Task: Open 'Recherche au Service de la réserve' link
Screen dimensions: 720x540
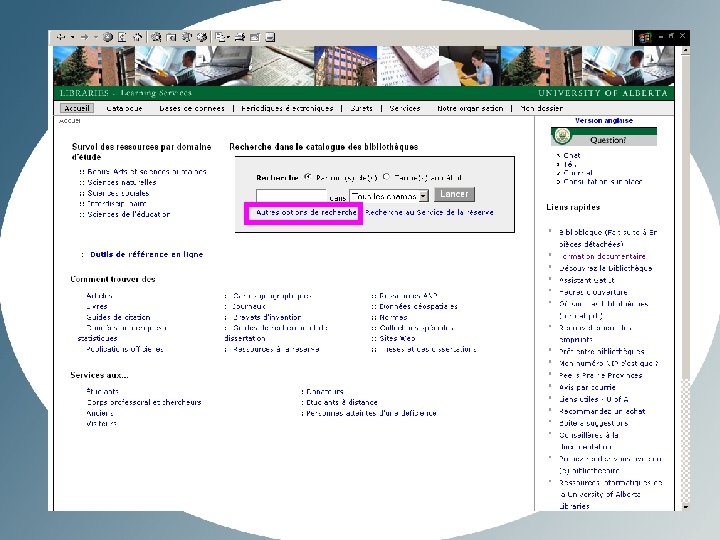Action: (x=429, y=212)
